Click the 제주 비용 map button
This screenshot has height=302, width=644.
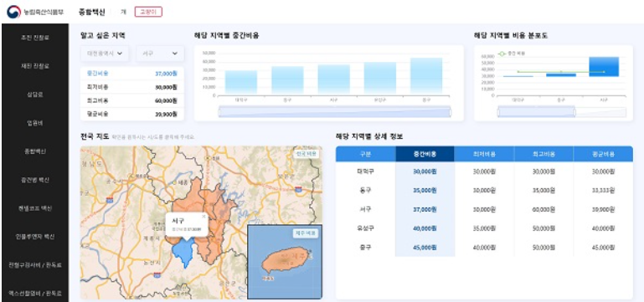tap(305, 233)
